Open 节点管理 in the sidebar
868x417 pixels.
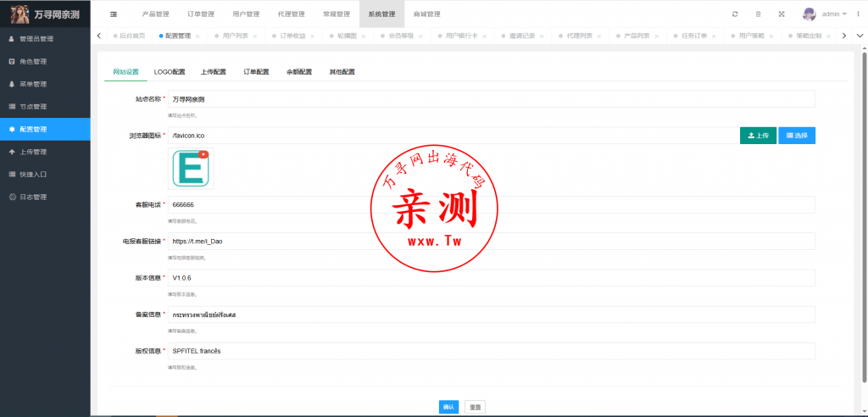[x=45, y=106]
